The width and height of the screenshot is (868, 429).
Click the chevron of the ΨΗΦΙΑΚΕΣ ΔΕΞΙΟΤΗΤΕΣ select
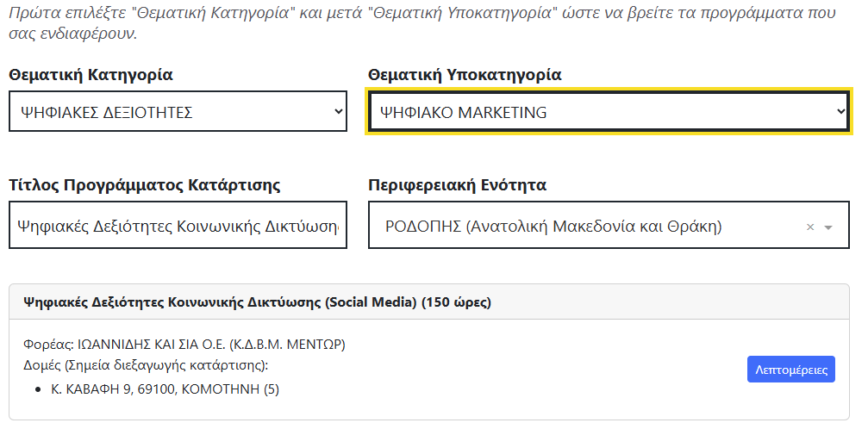[x=337, y=112]
